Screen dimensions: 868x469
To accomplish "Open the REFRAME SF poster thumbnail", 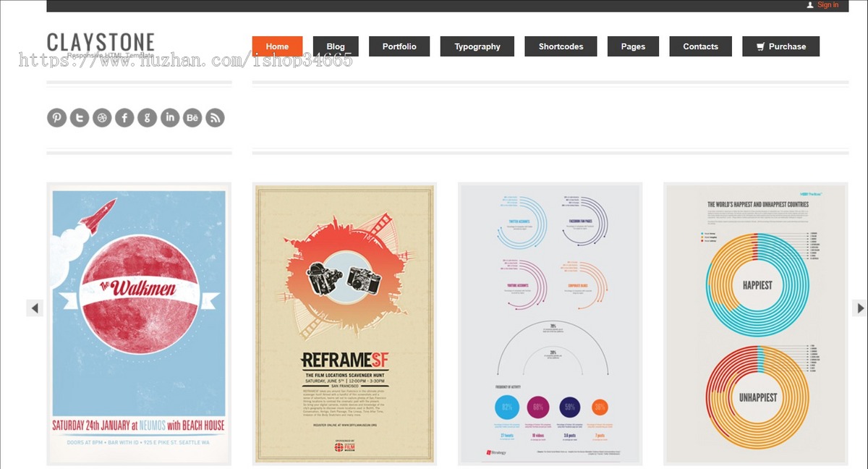I will click(344, 324).
